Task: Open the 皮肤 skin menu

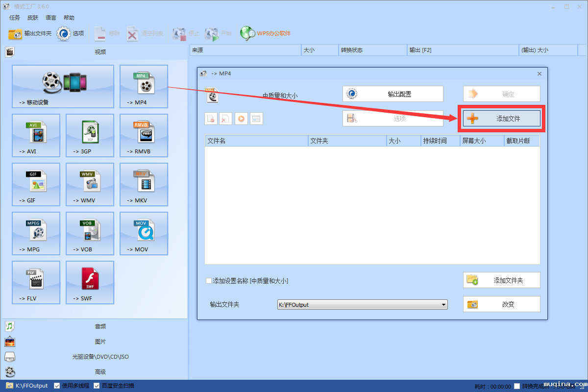Action: [x=33, y=18]
